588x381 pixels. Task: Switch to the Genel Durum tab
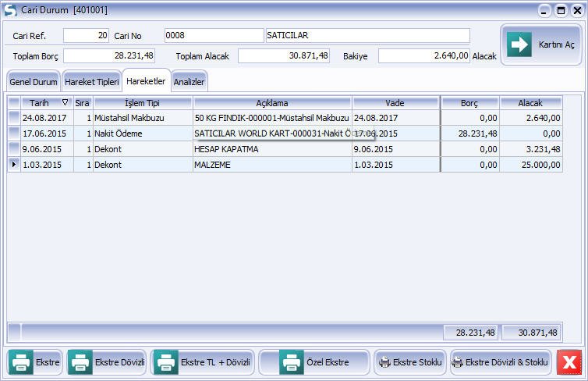coord(34,82)
